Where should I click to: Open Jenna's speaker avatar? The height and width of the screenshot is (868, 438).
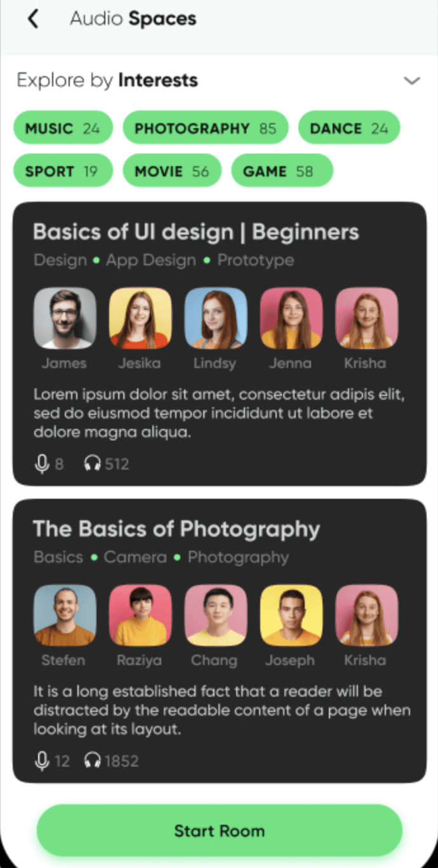[291, 319]
